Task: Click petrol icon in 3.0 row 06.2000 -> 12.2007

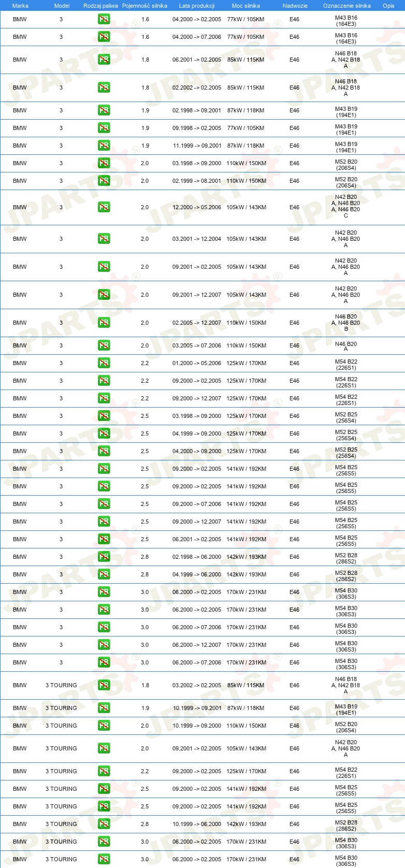Action: 104,645
